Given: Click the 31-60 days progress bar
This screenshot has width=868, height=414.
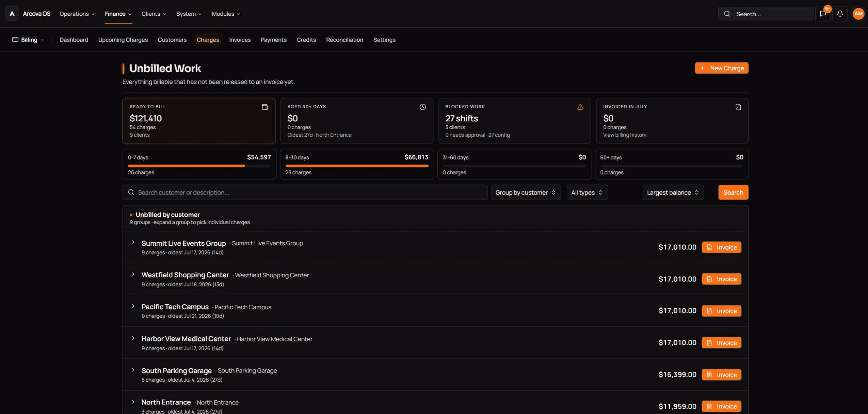Looking at the screenshot, I should [514, 166].
